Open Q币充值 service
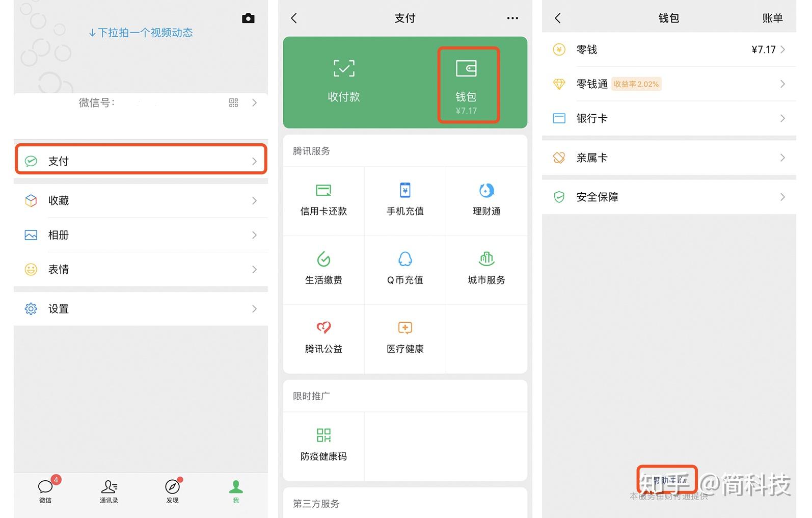This screenshot has height=518, width=812. [405, 270]
